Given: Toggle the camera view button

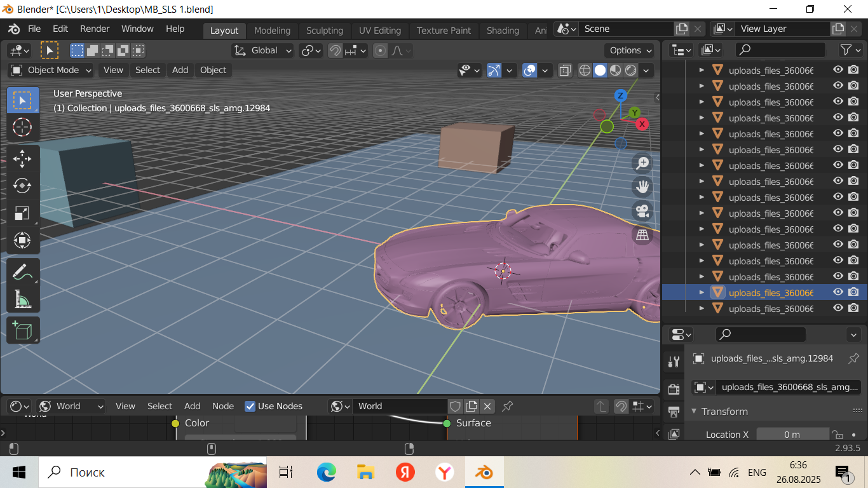Looking at the screenshot, I should point(642,211).
